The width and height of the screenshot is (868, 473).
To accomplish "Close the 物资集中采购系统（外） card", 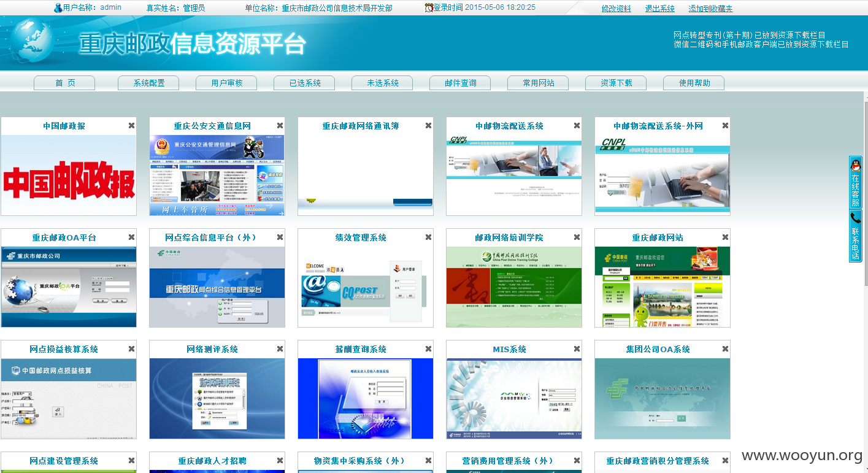I will click(428, 460).
